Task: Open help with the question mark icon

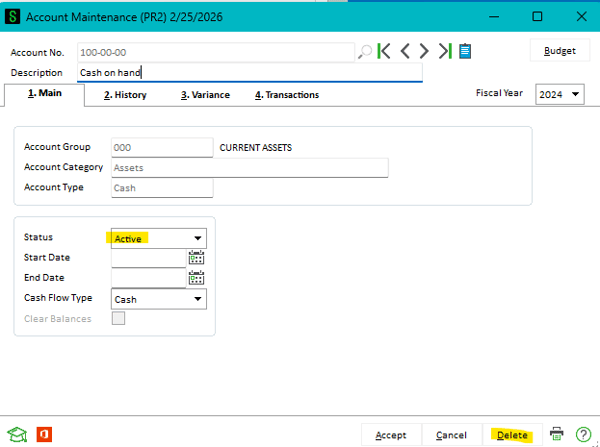Action: pyautogui.click(x=583, y=434)
